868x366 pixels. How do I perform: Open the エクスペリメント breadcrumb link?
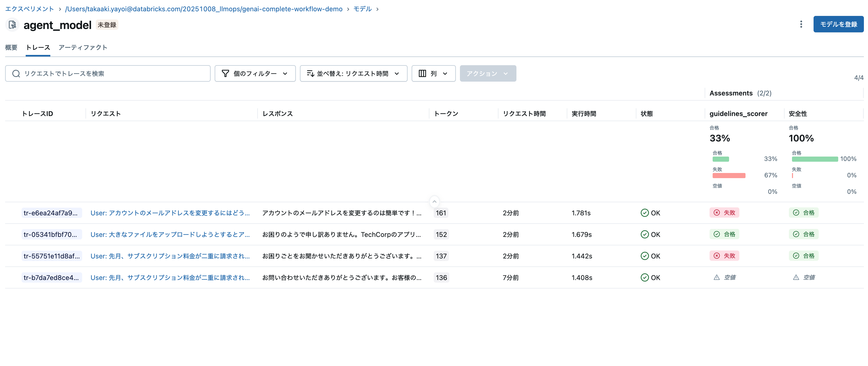(29, 9)
